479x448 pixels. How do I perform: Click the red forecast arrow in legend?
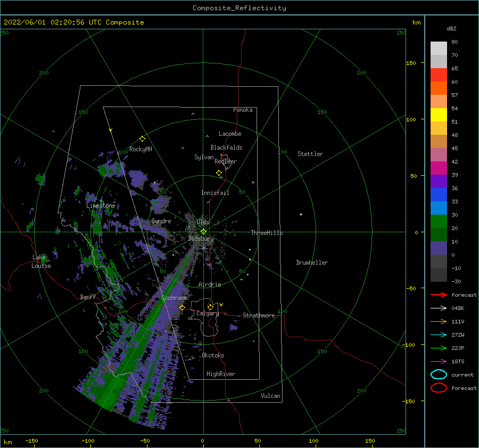point(439,295)
